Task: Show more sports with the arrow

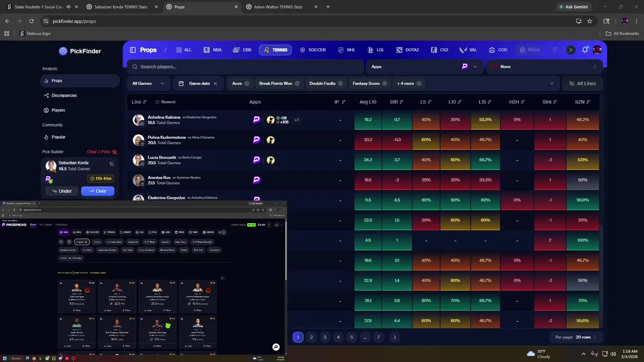Action: [571, 50]
